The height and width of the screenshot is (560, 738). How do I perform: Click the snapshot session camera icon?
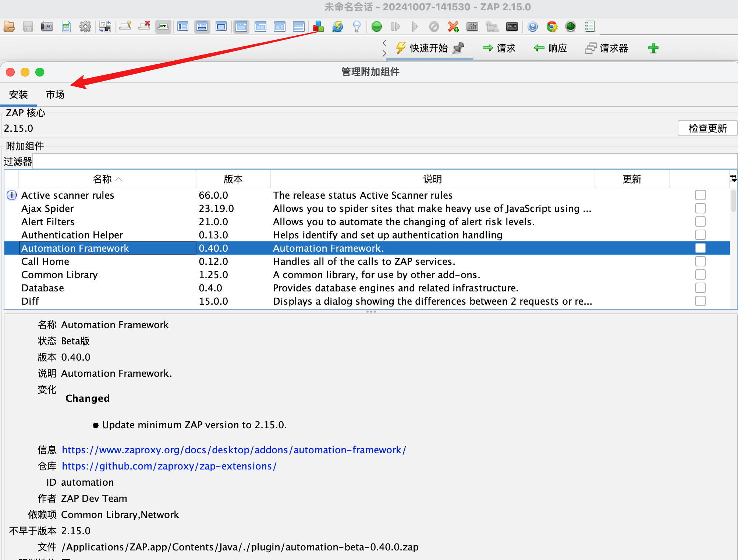[x=47, y=26]
